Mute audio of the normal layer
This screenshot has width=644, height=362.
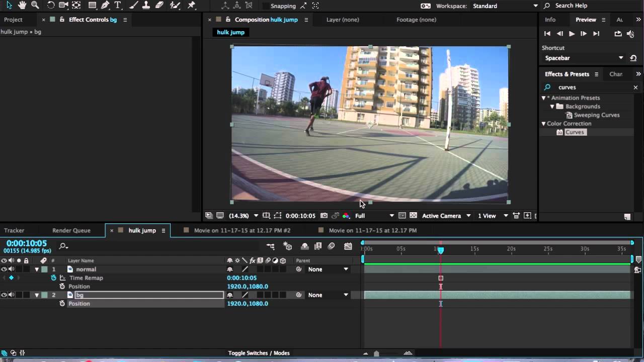point(11,269)
